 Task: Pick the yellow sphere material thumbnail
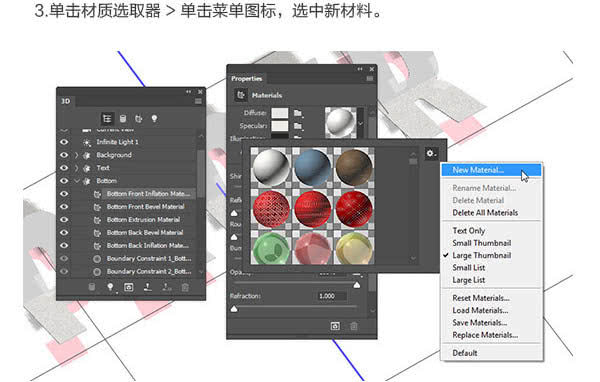tap(354, 248)
